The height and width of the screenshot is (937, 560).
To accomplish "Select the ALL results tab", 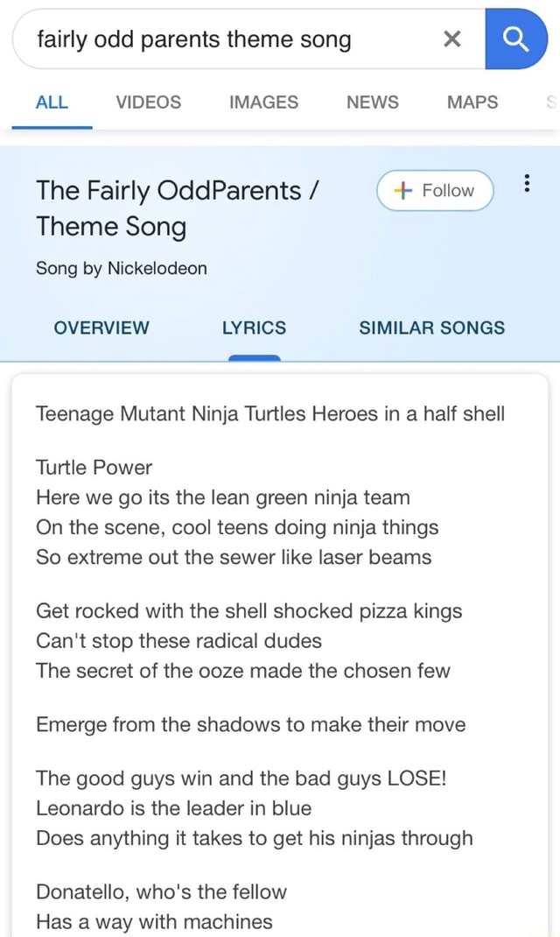I will pyautogui.click(x=52, y=102).
